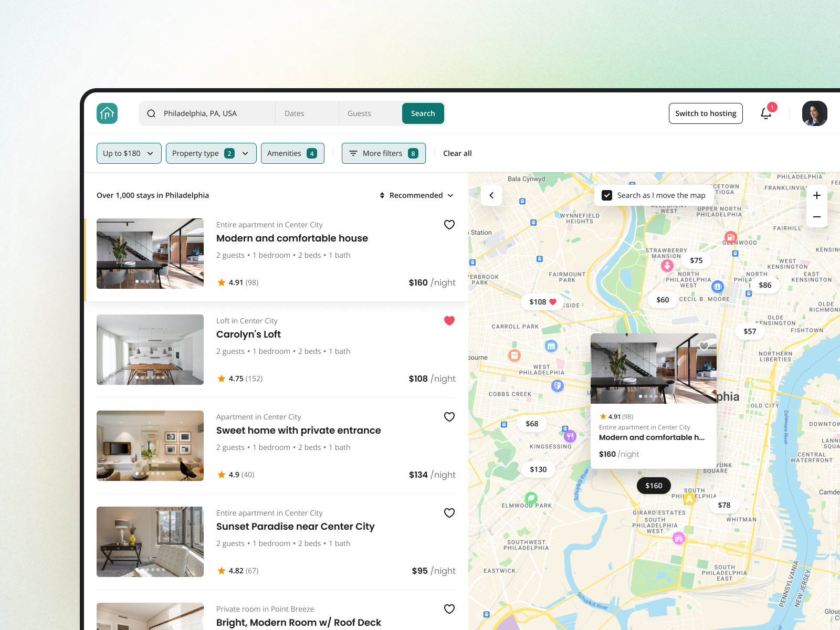The image size is (840, 630).
Task: Select the dark $160 map price pin
Action: point(654,486)
